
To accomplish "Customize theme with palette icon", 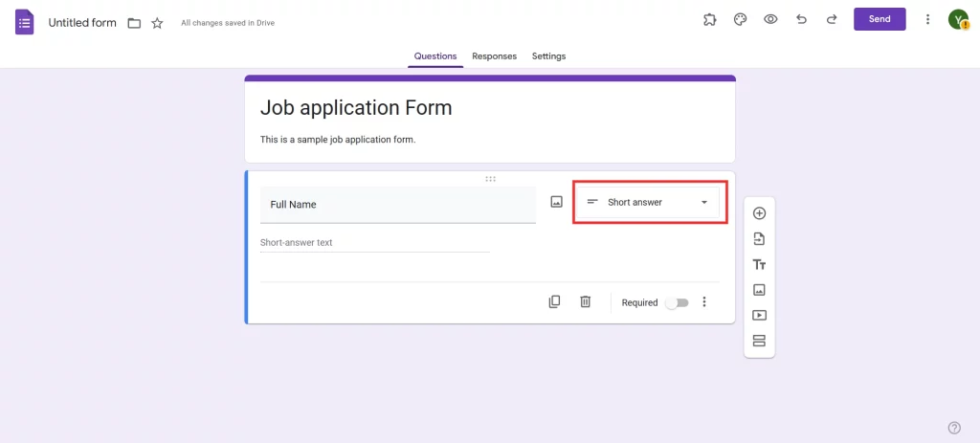I will 740,19.
